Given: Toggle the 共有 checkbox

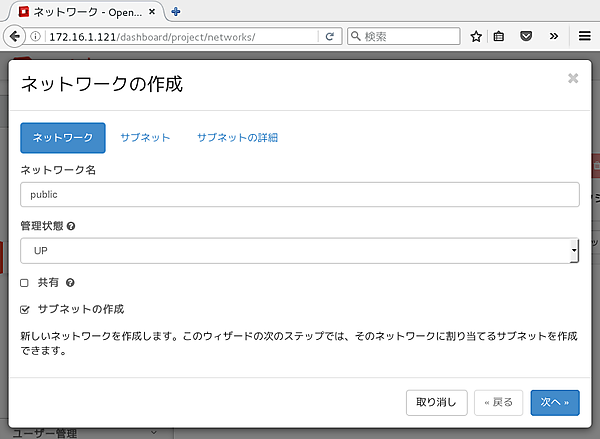Looking at the screenshot, I should click(24, 283).
